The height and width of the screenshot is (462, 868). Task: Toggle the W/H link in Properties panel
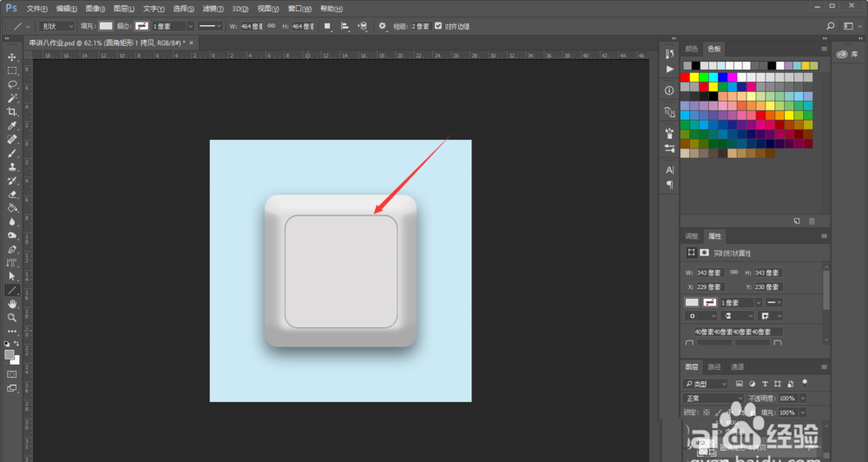click(733, 273)
